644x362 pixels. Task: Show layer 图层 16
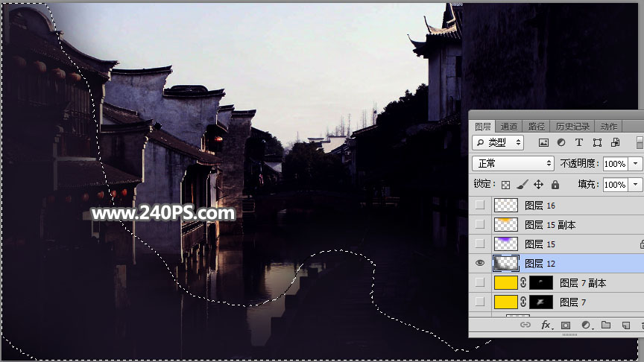480,205
